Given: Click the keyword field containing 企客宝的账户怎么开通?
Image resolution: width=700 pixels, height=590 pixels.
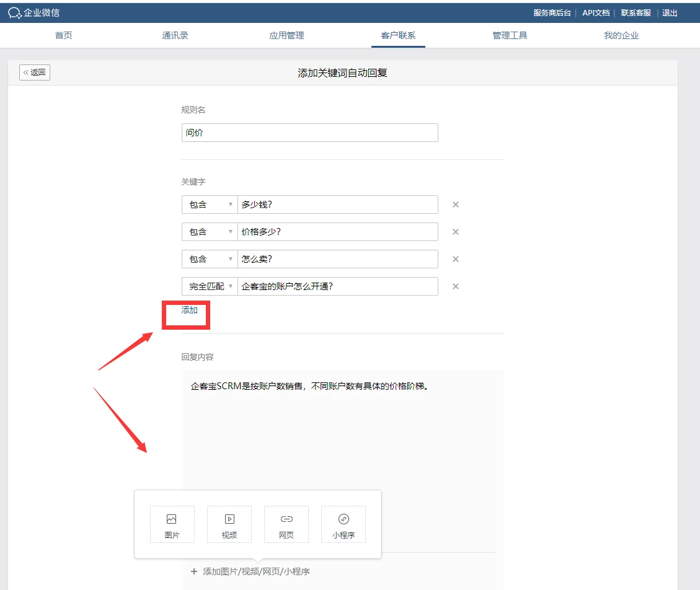Looking at the screenshot, I should [x=337, y=286].
